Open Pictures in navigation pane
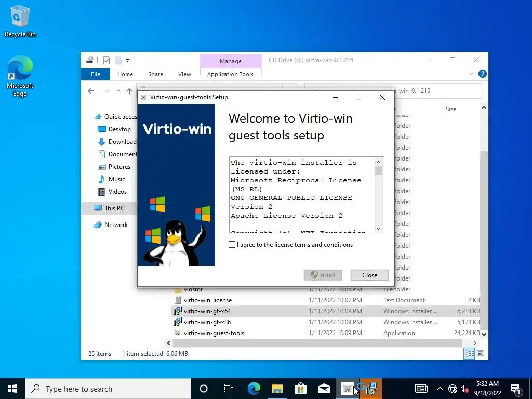 click(x=114, y=167)
